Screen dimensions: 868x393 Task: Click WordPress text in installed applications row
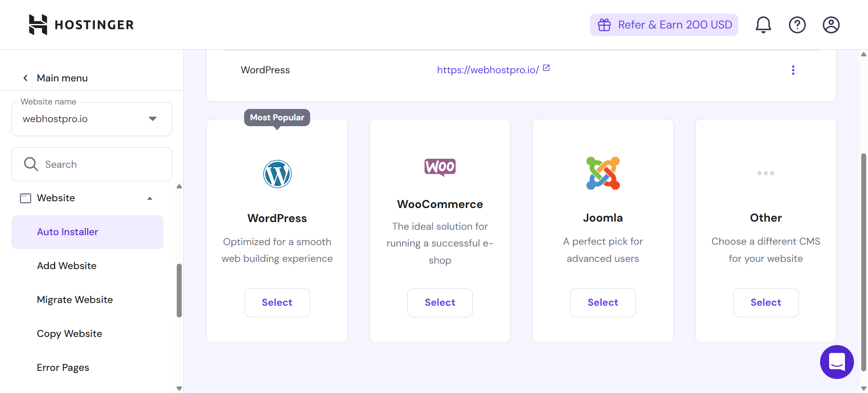coord(265,70)
